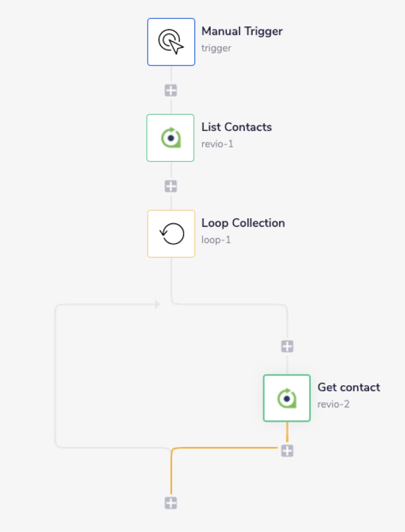
Task: Click the green Rev.io icon on List Contacts
Action: tap(170, 137)
